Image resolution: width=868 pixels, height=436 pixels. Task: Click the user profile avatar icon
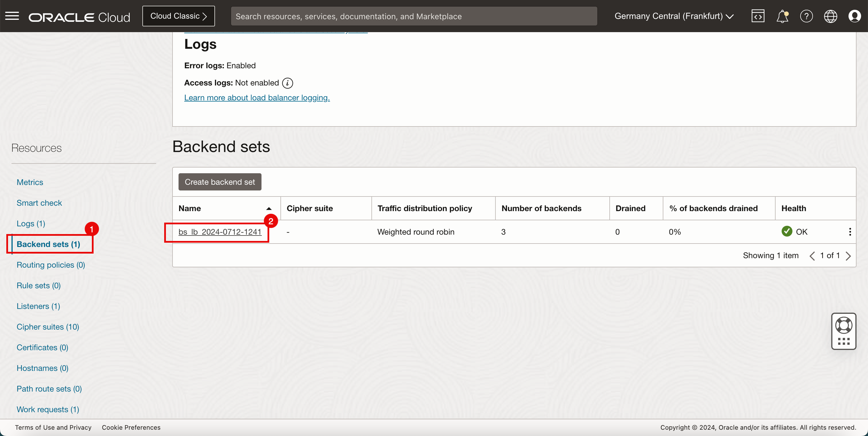[855, 15]
